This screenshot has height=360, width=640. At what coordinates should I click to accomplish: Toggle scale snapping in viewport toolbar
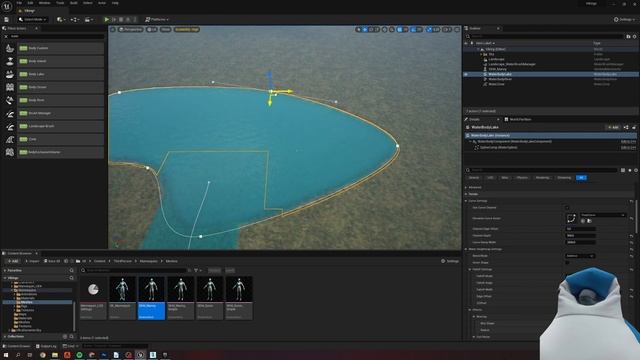(x=429, y=29)
